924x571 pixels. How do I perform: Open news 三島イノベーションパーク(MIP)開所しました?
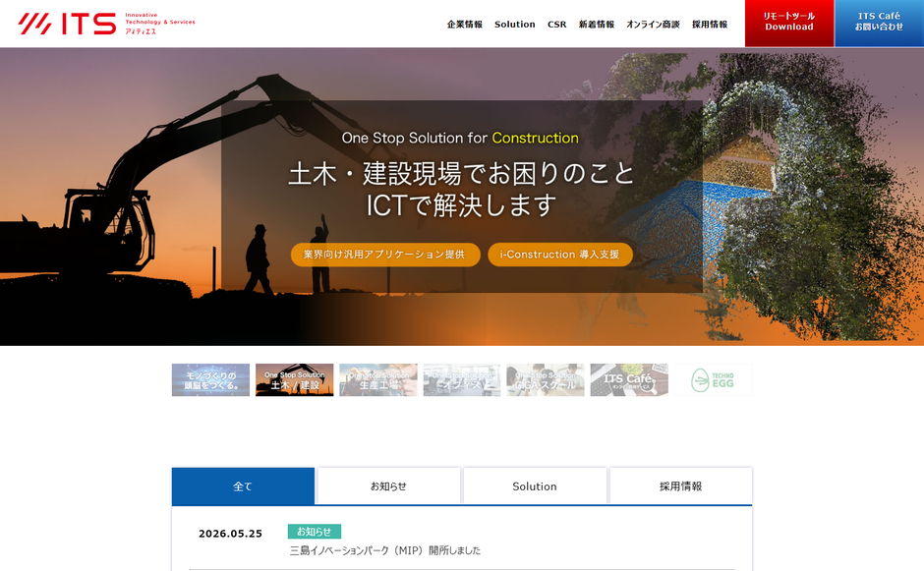384,550
